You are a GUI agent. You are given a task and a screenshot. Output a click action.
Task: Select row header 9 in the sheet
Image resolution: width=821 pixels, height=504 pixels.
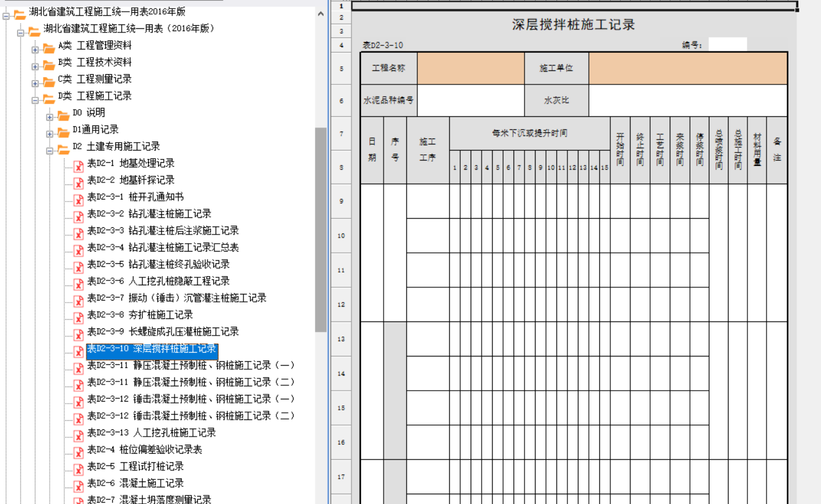pyautogui.click(x=341, y=201)
